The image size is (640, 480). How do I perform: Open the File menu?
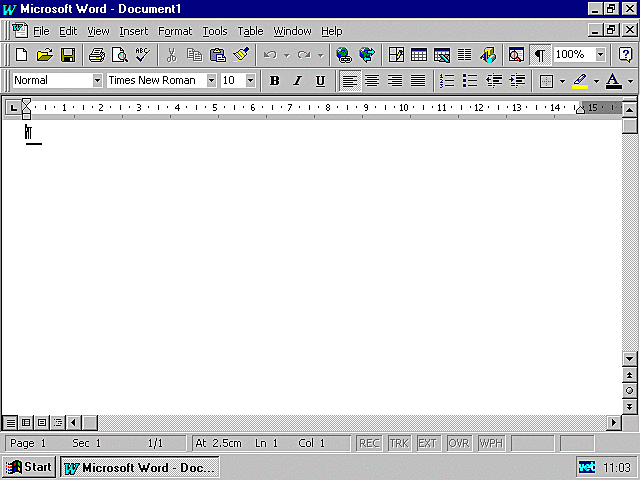(x=41, y=31)
